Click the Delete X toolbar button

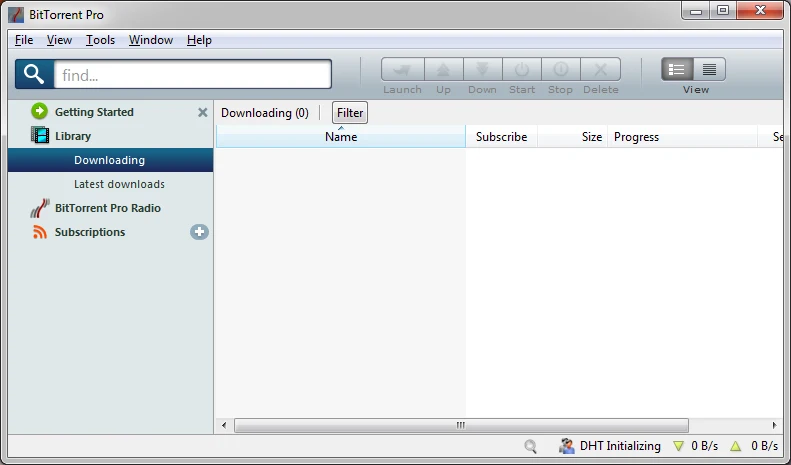point(600,70)
